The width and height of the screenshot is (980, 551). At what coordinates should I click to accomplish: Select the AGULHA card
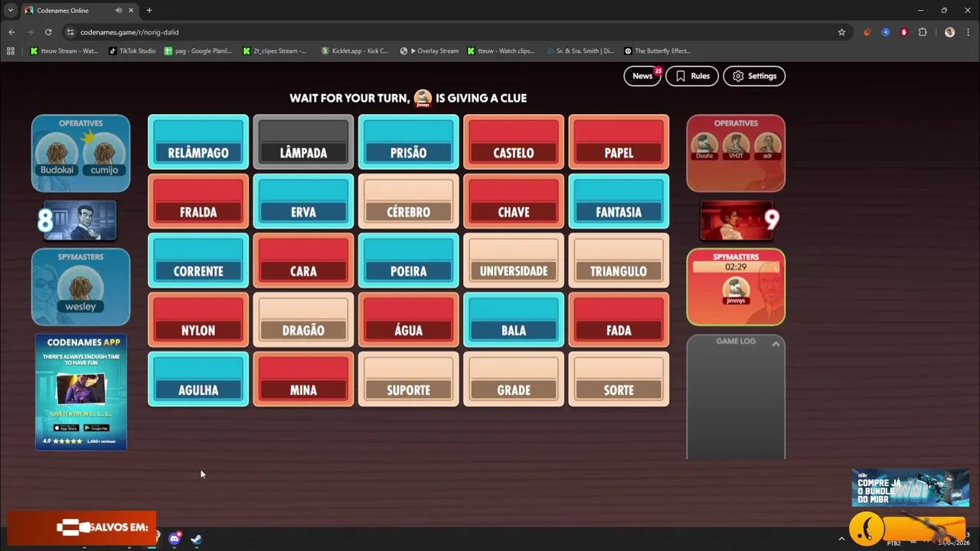(198, 379)
